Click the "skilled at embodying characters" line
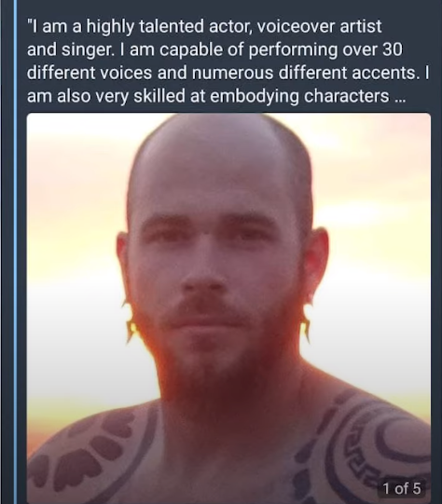 tap(216, 96)
